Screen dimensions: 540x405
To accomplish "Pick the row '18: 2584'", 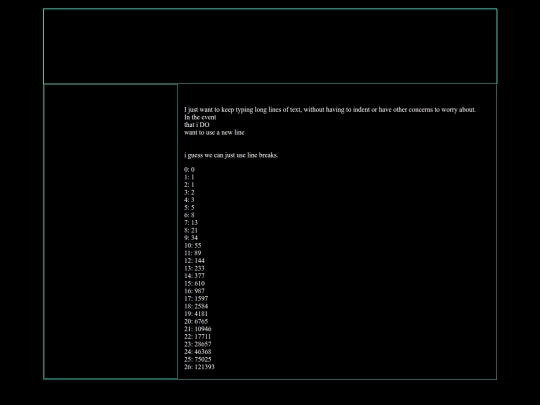I will point(196,306).
